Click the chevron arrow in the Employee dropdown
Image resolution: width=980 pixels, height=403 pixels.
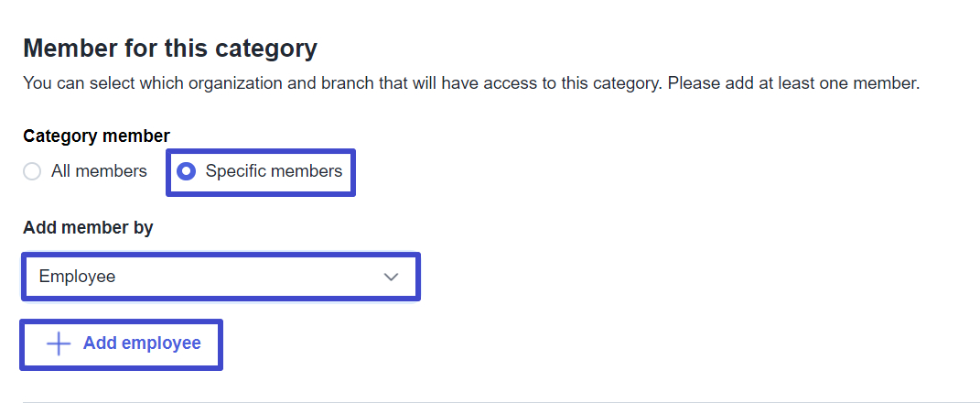pos(392,277)
